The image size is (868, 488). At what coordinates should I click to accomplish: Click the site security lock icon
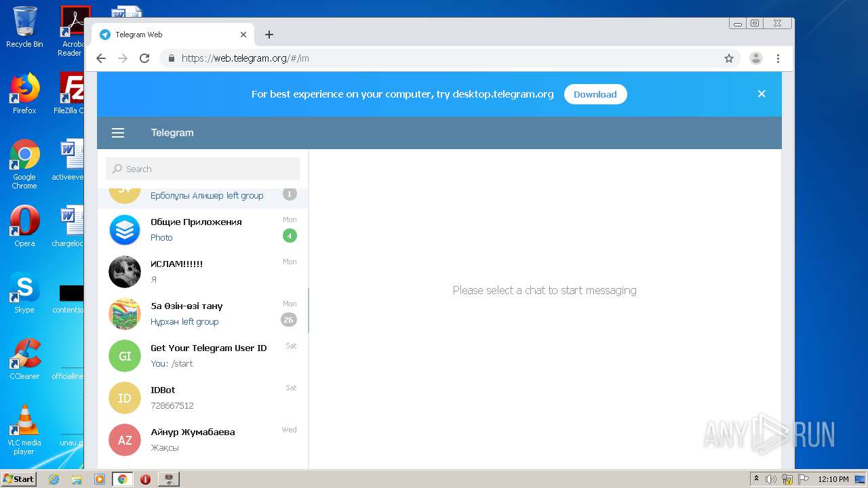click(172, 58)
